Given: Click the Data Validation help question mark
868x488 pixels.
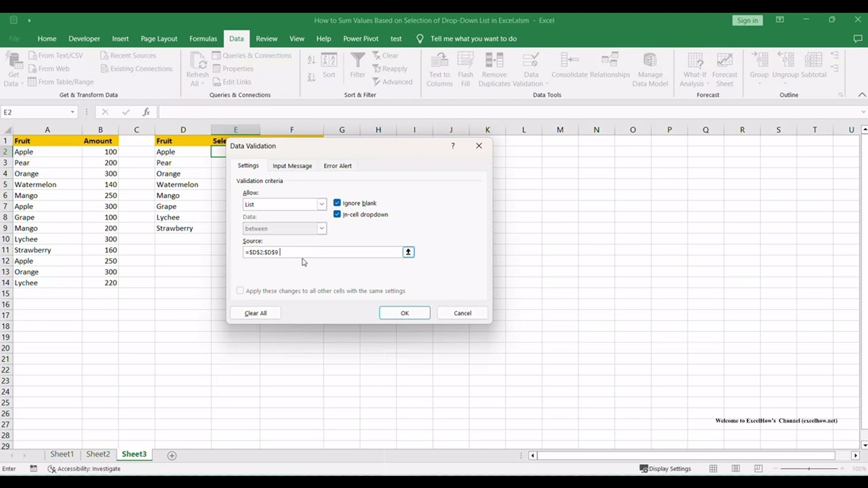Looking at the screenshot, I should [453, 146].
